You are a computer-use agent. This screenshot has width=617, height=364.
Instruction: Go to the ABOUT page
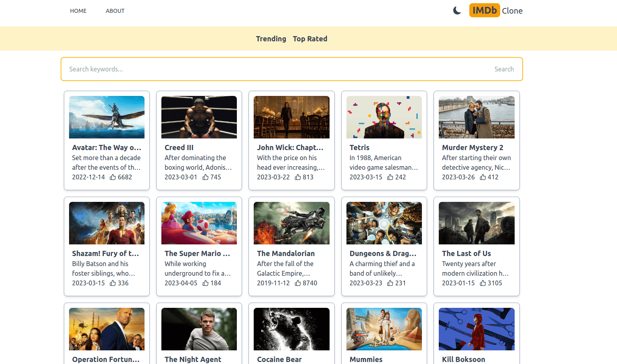pos(115,11)
